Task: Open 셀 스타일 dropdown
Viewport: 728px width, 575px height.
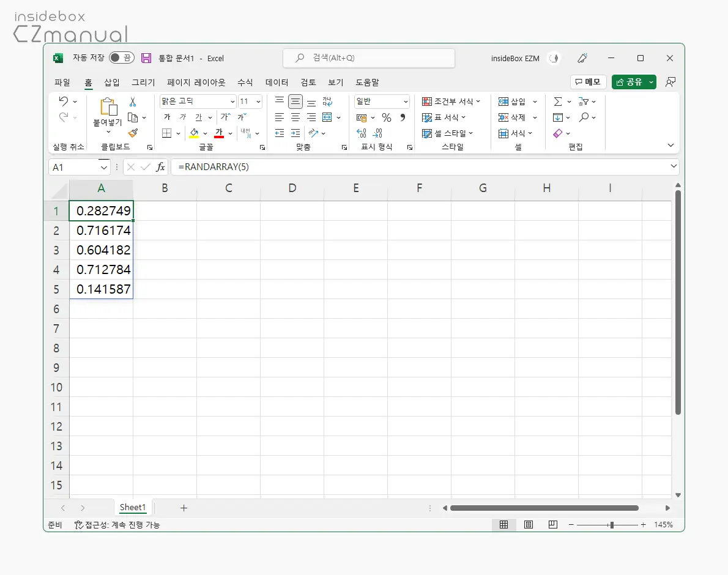Action: click(x=448, y=133)
